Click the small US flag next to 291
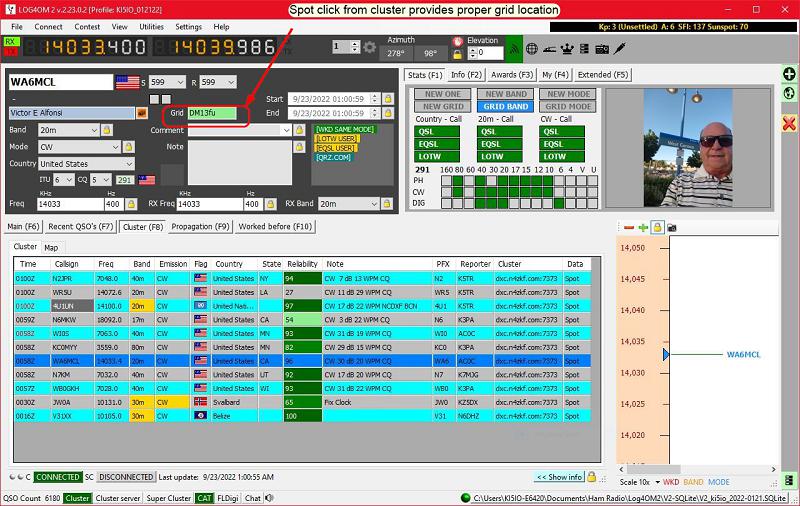Screen dimensions: 800x506 coord(147,180)
